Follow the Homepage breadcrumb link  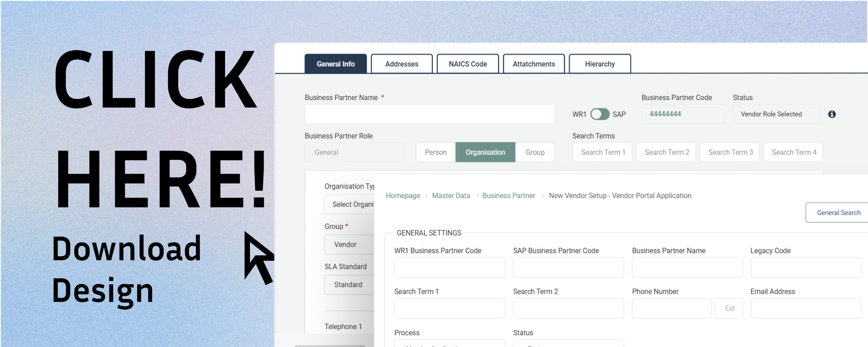403,196
